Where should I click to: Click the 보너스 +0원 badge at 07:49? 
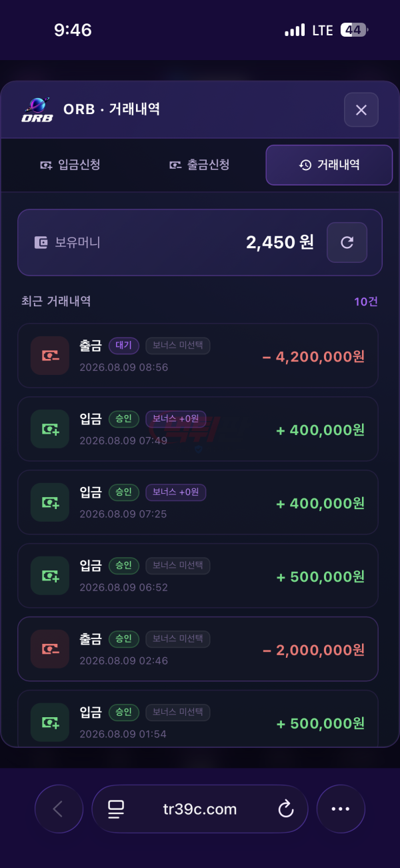point(176,419)
